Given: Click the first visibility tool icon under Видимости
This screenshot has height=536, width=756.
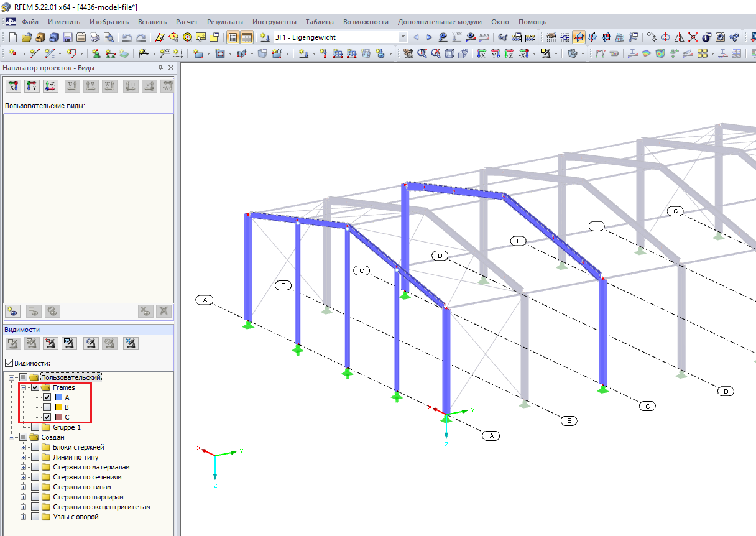Looking at the screenshot, I should point(12,343).
